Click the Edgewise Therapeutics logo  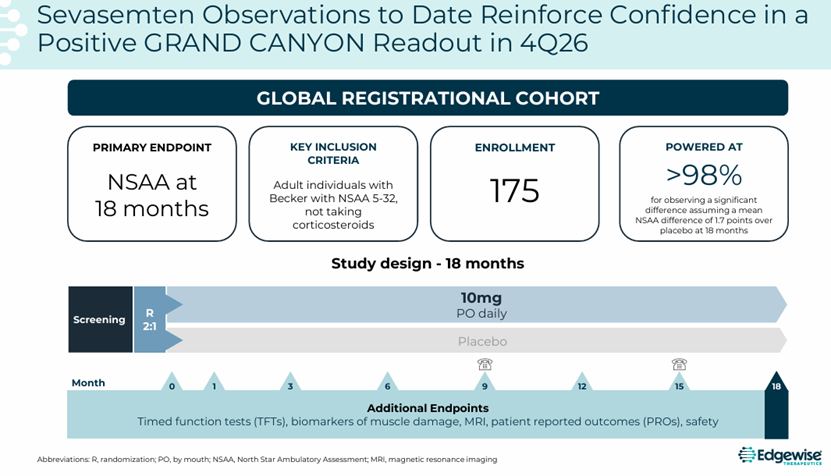(x=780, y=455)
